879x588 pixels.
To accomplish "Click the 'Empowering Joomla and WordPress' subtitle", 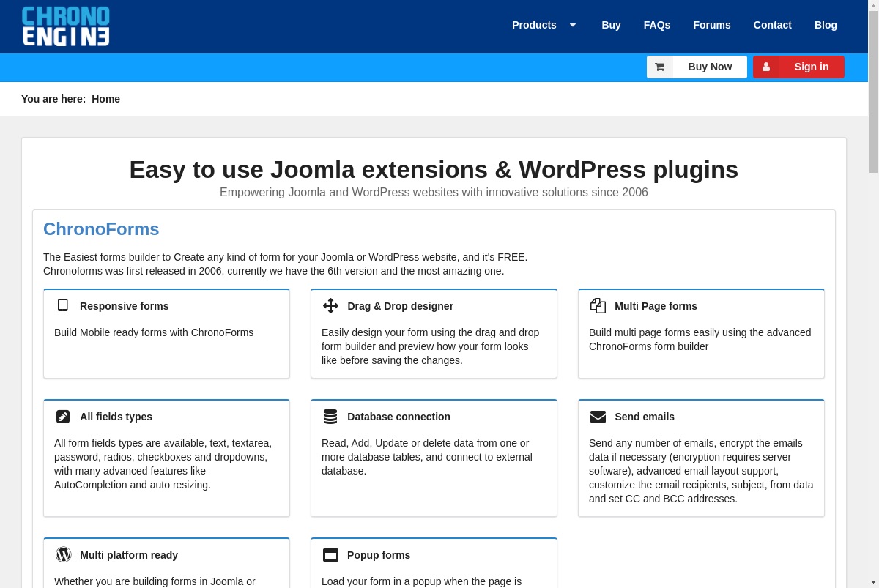I will [x=434, y=193].
